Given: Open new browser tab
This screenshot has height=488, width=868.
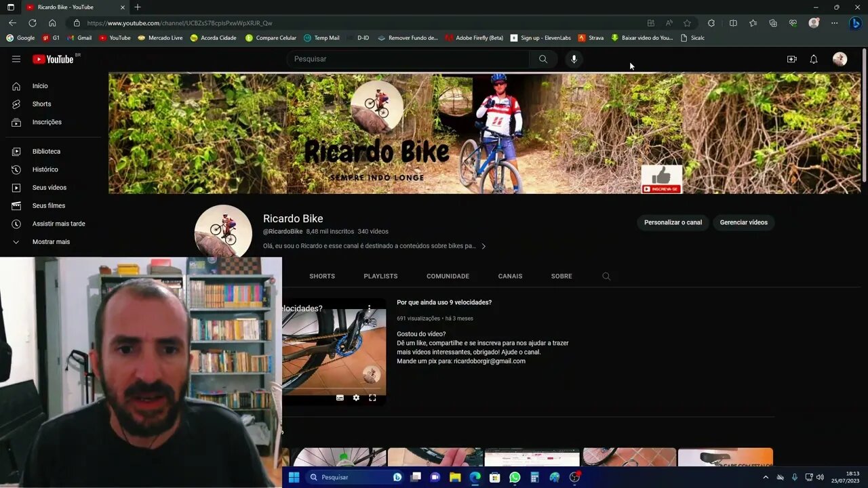Looking at the screenshot, I should [x=138, y=7].
